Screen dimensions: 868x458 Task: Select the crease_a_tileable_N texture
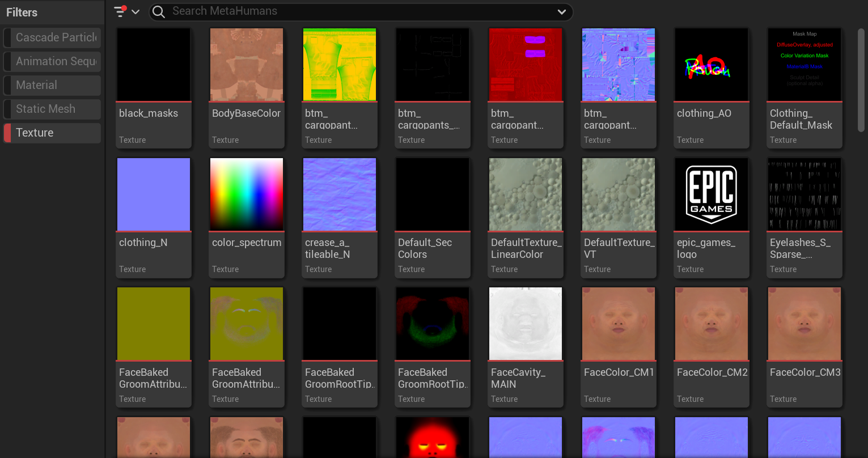[x=340, y=218]
